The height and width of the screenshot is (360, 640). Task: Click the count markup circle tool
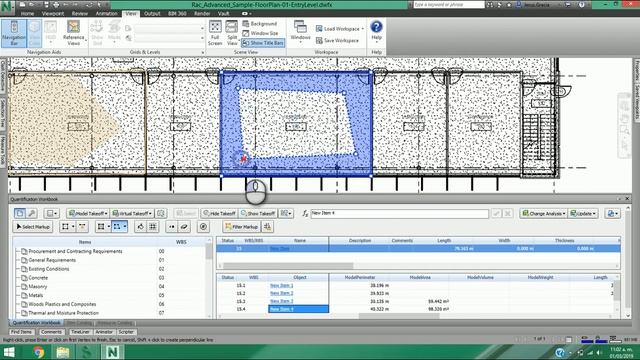tap(203, 227)
